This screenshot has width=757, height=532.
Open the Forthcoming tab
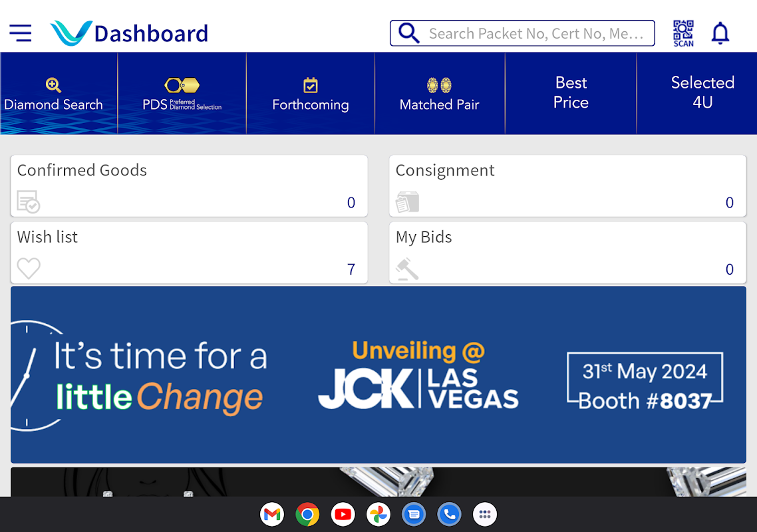(311, 94)
